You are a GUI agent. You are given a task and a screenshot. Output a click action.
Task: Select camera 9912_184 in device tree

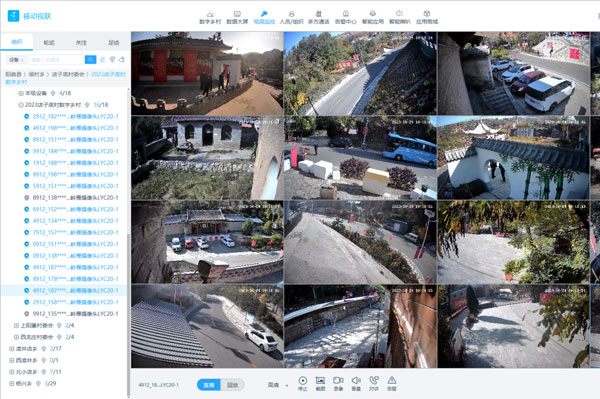coord(75,151)
